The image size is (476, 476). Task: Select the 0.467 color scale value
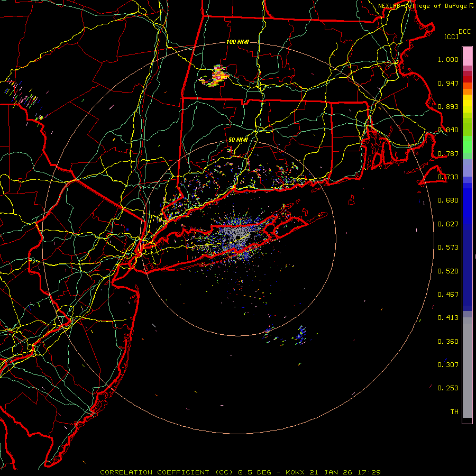(x=448, y=295)
